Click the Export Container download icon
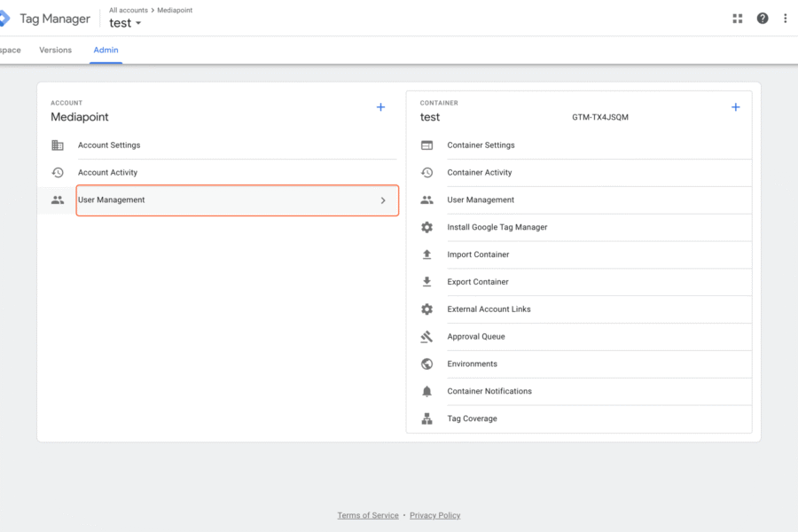Image resolution: width=798 pixels, height=532 pixels. pos(427,282)
